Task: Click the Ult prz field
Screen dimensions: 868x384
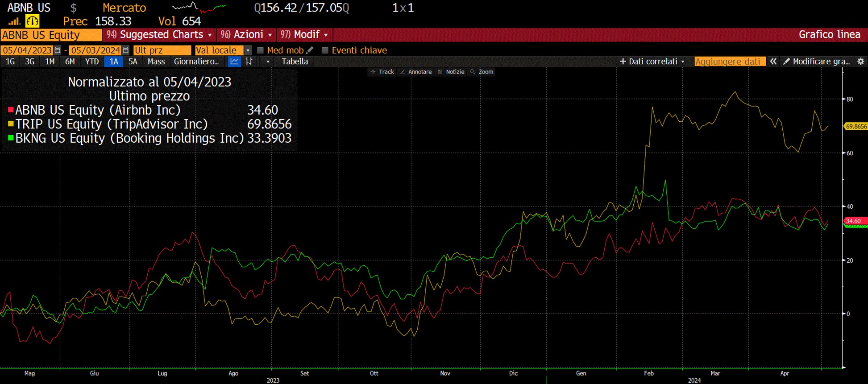Action: pos(162,50)
